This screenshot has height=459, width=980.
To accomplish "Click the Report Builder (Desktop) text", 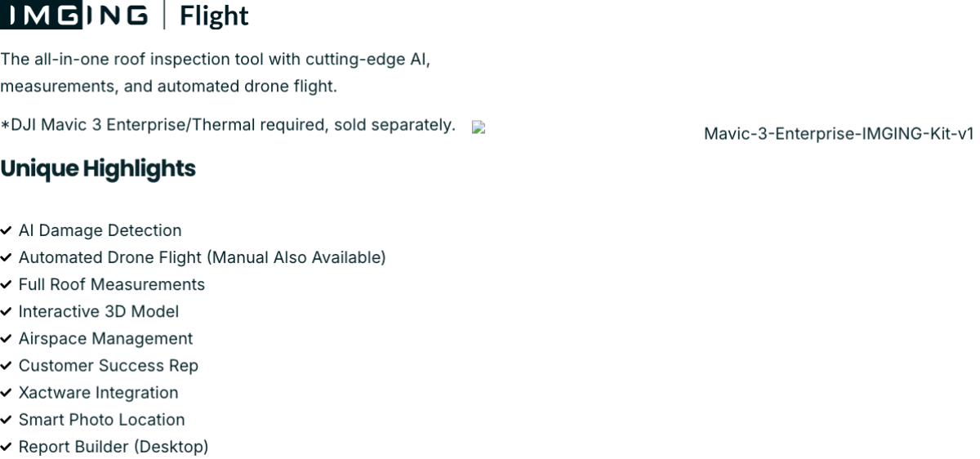I will pos(114,447).
